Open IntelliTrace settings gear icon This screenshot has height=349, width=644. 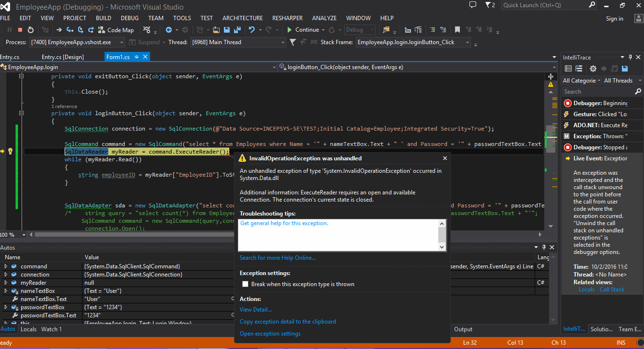593,69
